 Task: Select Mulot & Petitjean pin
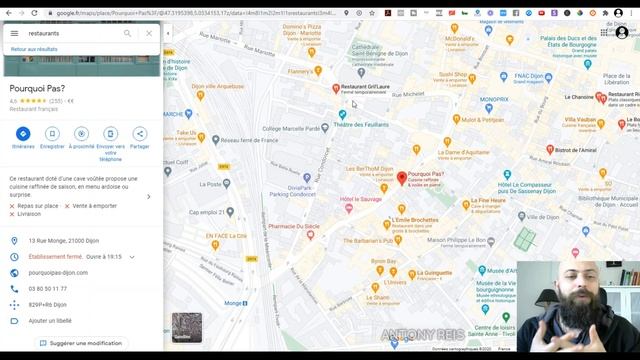(456, 120)
